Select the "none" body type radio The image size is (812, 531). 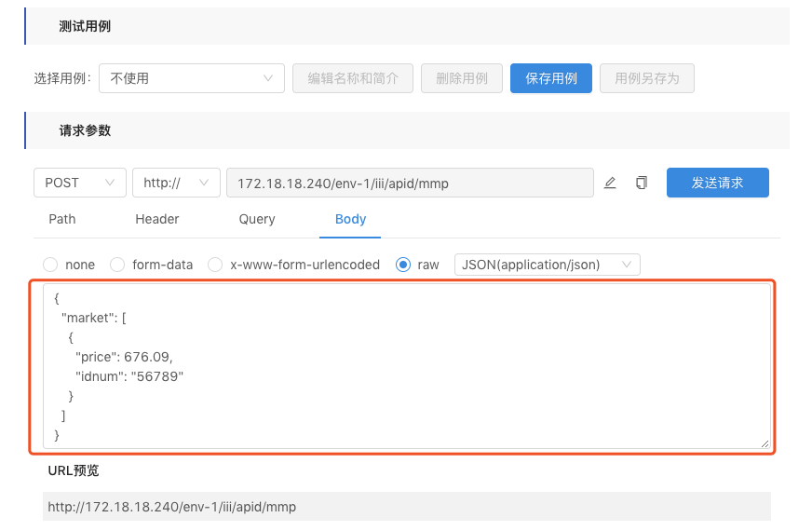point(50,265)
